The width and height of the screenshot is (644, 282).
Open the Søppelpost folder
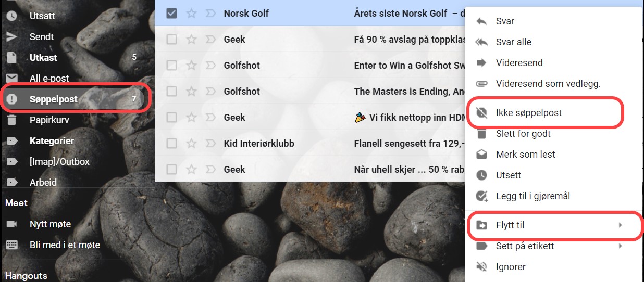(x=54, y=99)
